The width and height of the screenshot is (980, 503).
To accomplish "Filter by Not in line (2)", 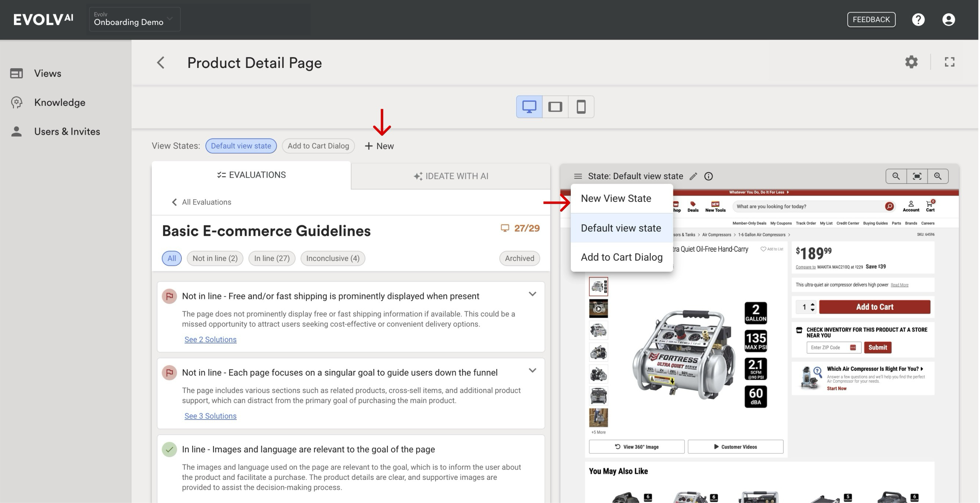I will 215,258.
